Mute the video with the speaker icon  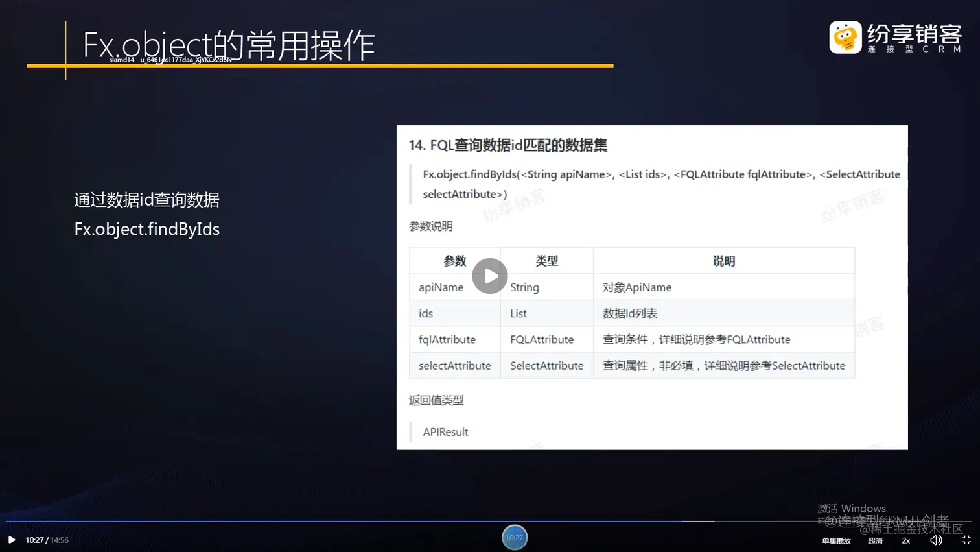[936, 540]
